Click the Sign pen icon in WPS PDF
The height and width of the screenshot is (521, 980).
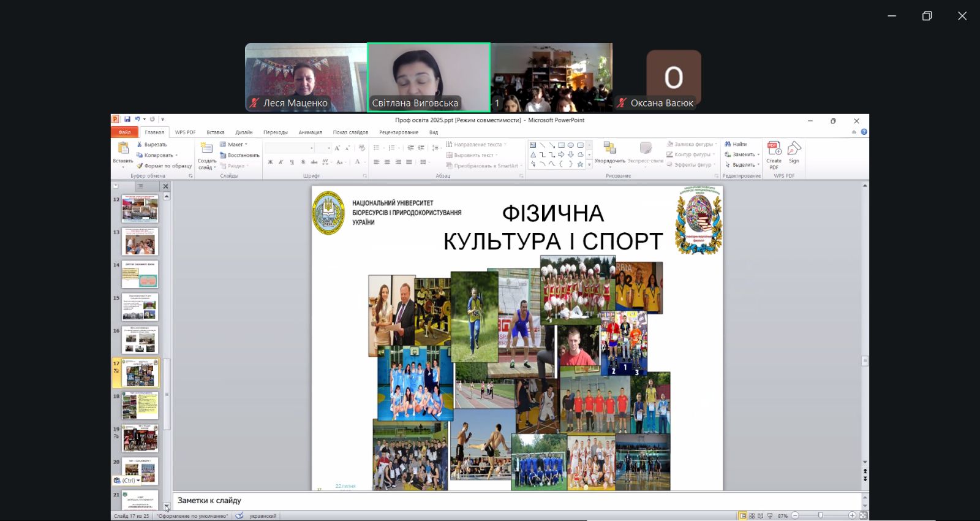pos(794,149)
